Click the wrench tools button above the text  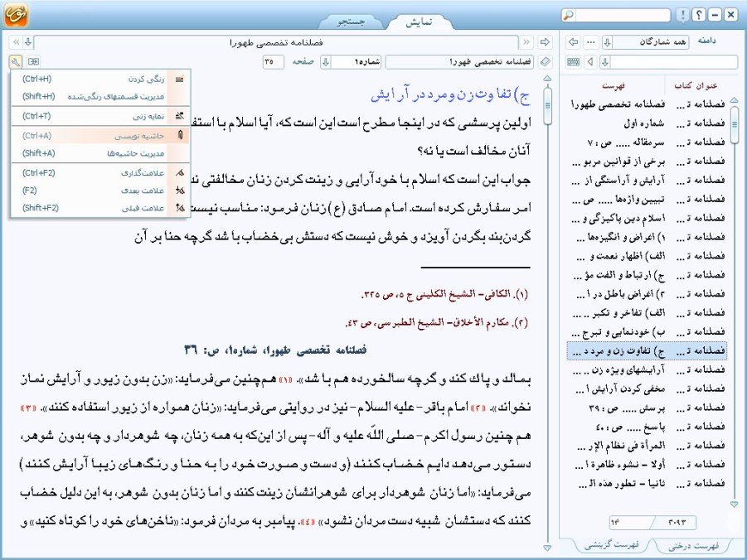click(15, 61)
